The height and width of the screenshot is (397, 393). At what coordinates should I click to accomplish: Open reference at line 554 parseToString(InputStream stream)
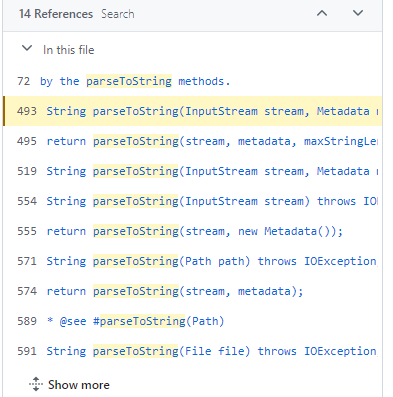pyautogui.click(x=192, y=201)
